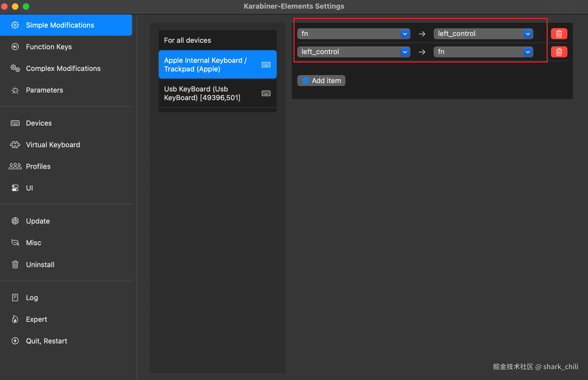Open the Parameters section
This screenshot has width=588, height=380.
pyautogui.click(x=44, y=90)
